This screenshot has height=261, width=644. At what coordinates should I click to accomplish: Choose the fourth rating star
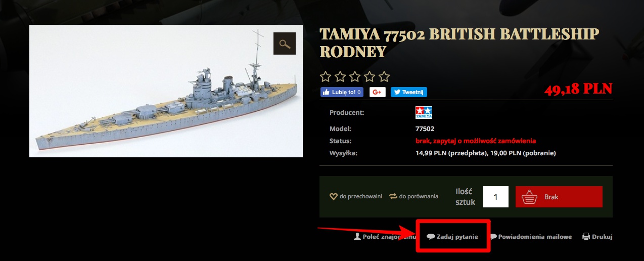click(370, 77)
